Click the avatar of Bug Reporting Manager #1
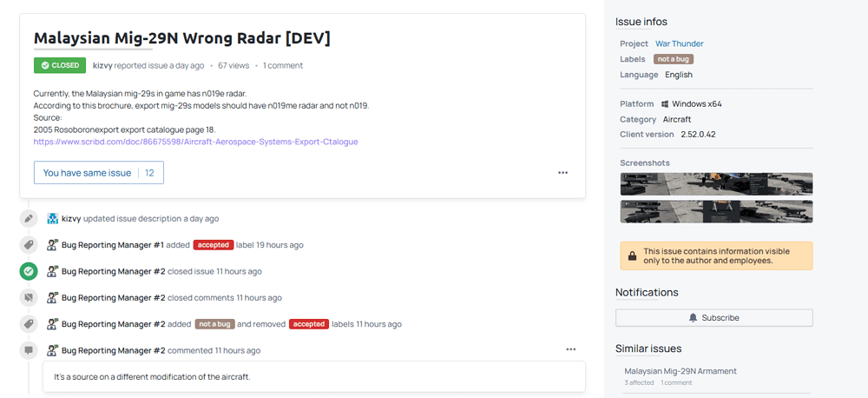 53,245
